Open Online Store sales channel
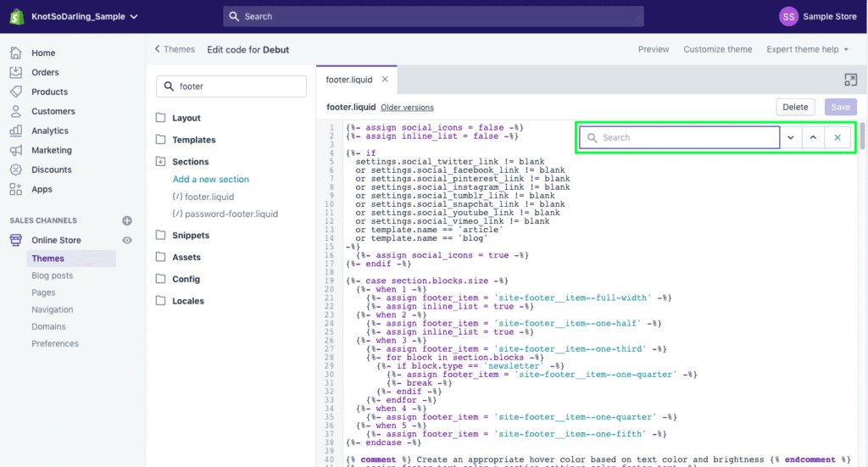Viewport: 868px width, 467px height. tap(56, 240)
